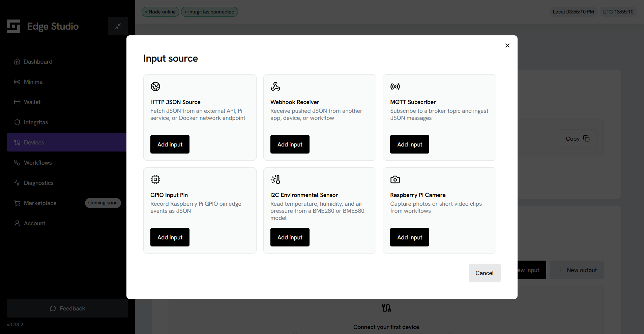This screenshot has width=644, height=334.
Task: Add input for HTTP JSON Source
Action: (170, 144)
